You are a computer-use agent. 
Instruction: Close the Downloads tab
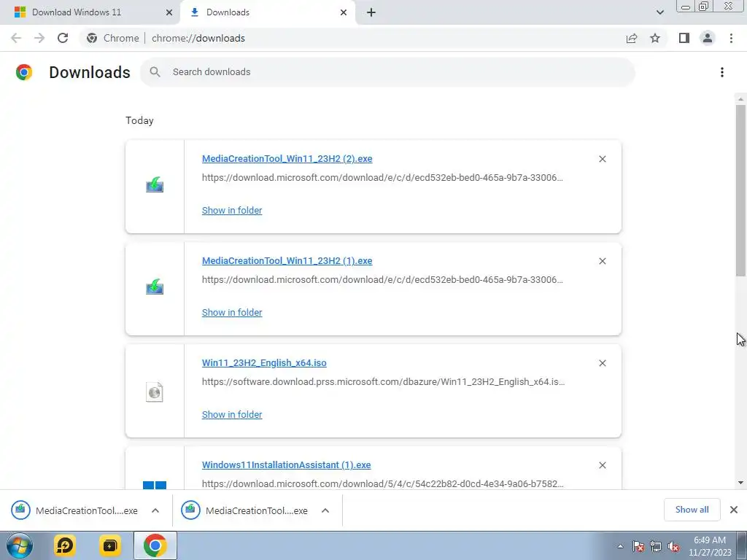[x=344, y=12]
